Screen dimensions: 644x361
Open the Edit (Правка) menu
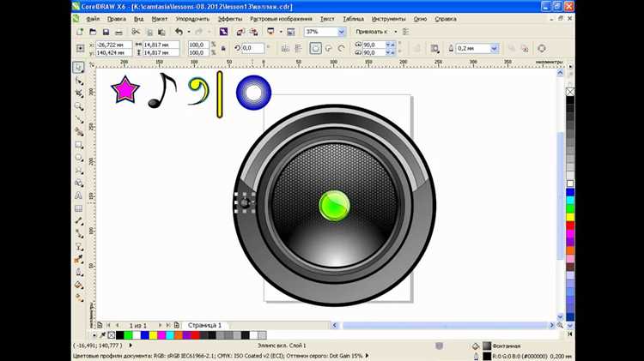coord(116,19)
